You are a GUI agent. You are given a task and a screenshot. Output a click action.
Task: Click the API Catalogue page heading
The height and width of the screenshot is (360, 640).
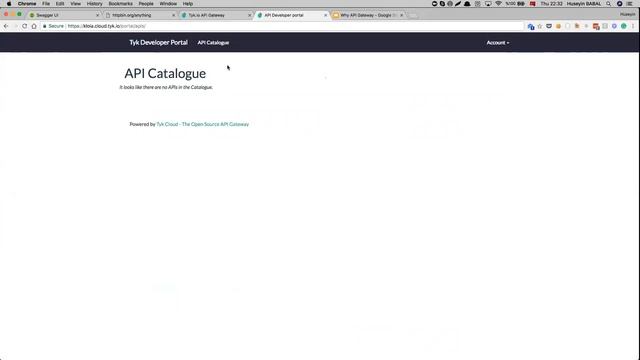tap(165, 73)
